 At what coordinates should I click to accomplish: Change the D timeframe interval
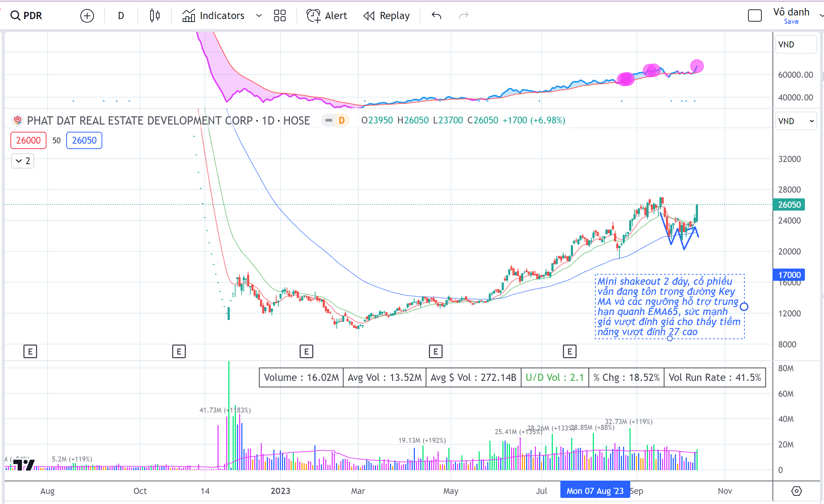click(x=121, y=15)
